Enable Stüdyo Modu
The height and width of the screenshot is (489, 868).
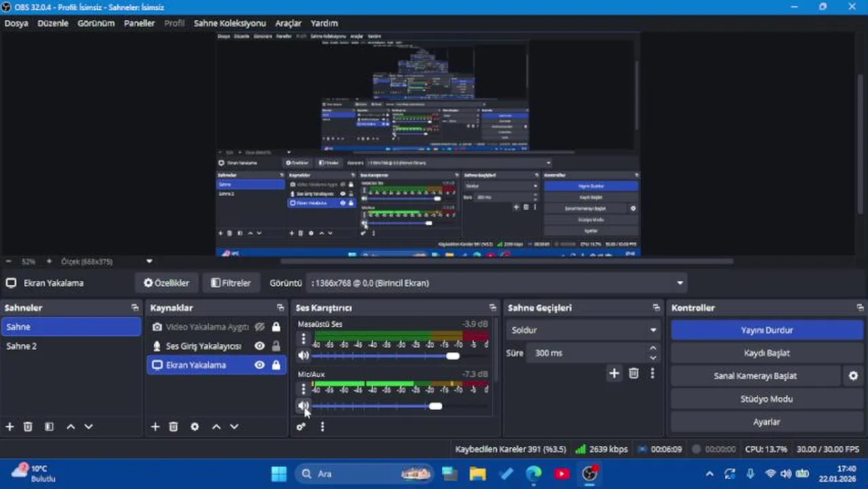(x=767, y=399)
